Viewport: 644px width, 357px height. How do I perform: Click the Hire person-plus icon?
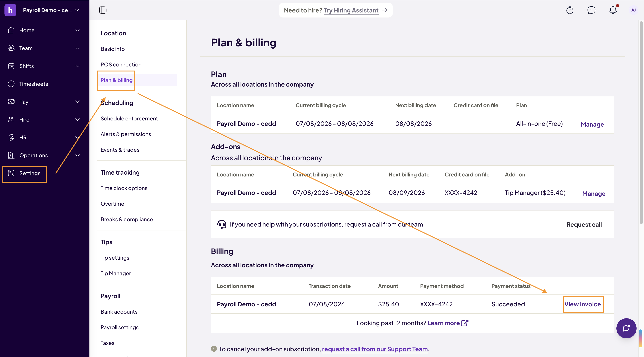coord(11,119)
